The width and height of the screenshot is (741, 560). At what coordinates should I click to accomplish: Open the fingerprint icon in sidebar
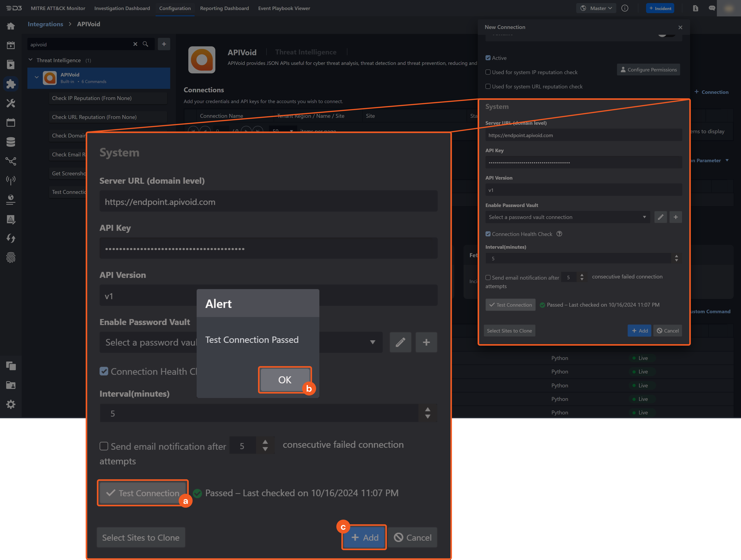click(x=11, y=257)
